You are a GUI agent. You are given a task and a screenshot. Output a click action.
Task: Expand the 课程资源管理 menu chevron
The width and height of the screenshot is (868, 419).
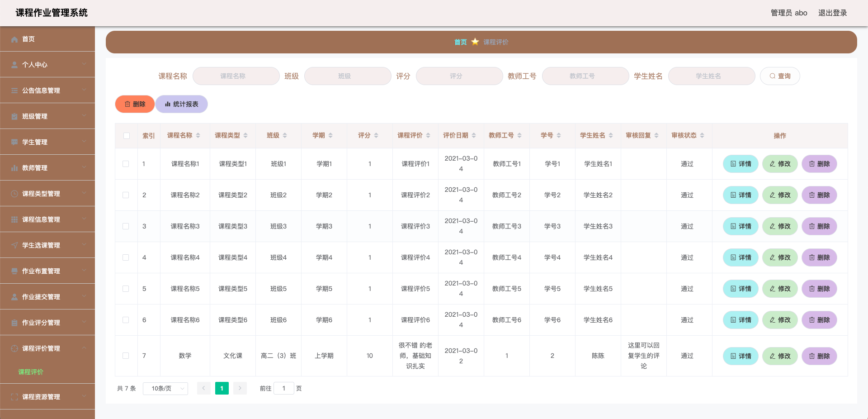point(84,396)
